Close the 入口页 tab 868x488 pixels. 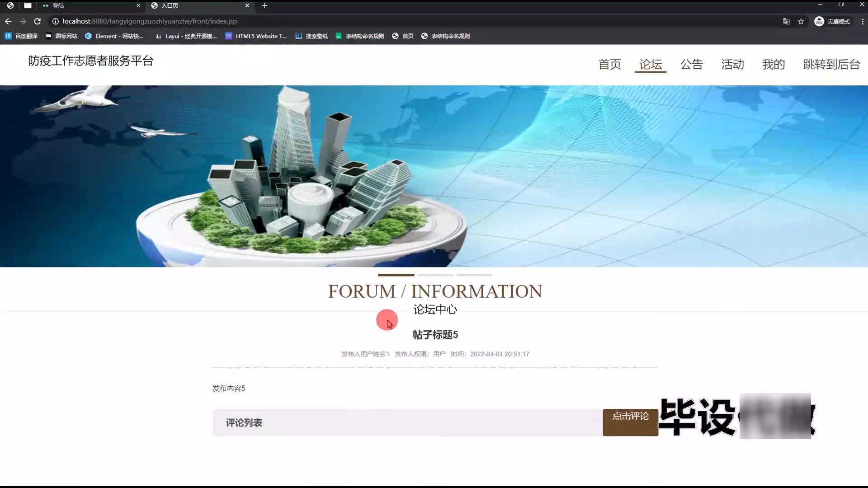pyautogui.click(x=247, y=5)
